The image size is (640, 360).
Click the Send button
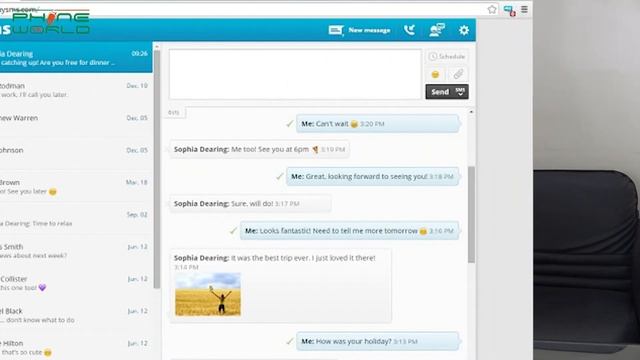click(x=440, y=92)
